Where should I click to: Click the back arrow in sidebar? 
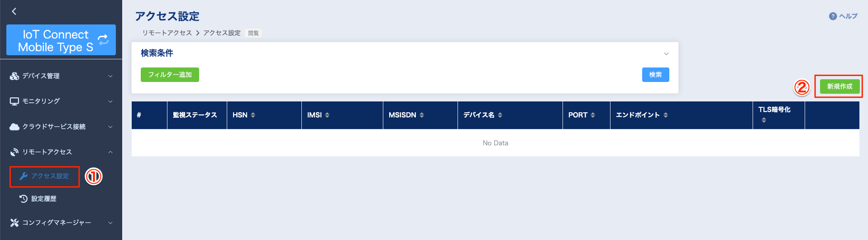[14, 11]
